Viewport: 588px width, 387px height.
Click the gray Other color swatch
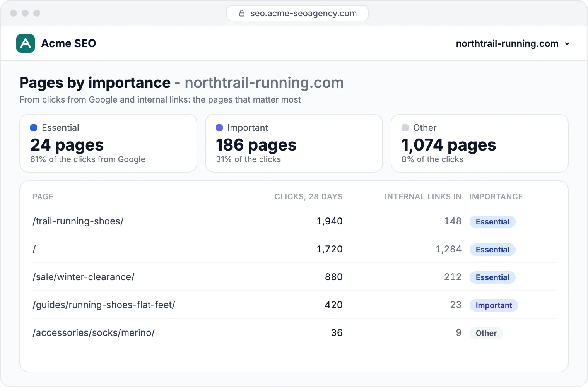405,128
